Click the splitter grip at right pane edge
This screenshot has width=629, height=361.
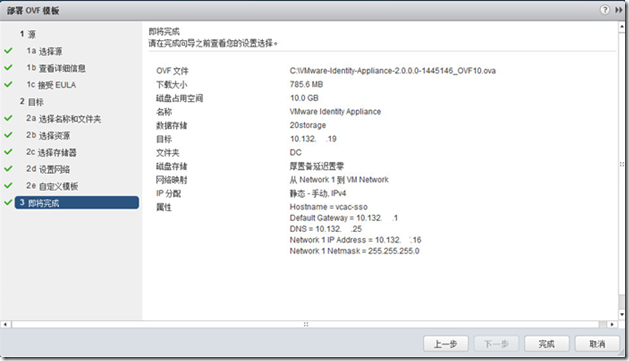[x=622, y=164]
